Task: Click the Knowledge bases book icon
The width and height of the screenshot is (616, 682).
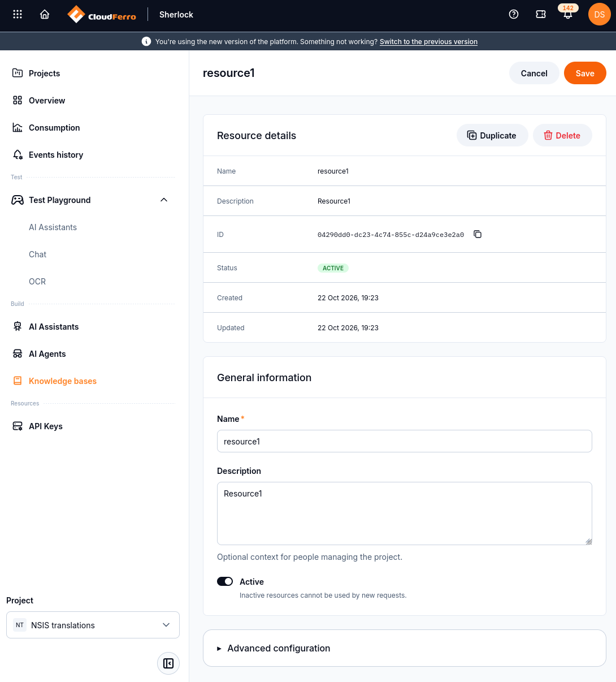Action: click(x=18, y=381)
